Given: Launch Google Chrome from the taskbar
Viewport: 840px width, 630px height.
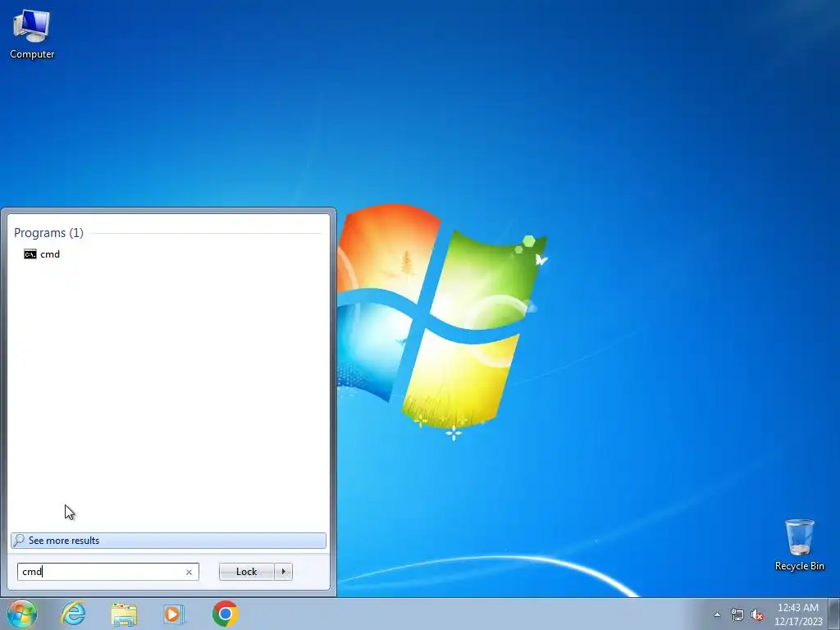Looking at the screenshot, I should tap(225, 614).
